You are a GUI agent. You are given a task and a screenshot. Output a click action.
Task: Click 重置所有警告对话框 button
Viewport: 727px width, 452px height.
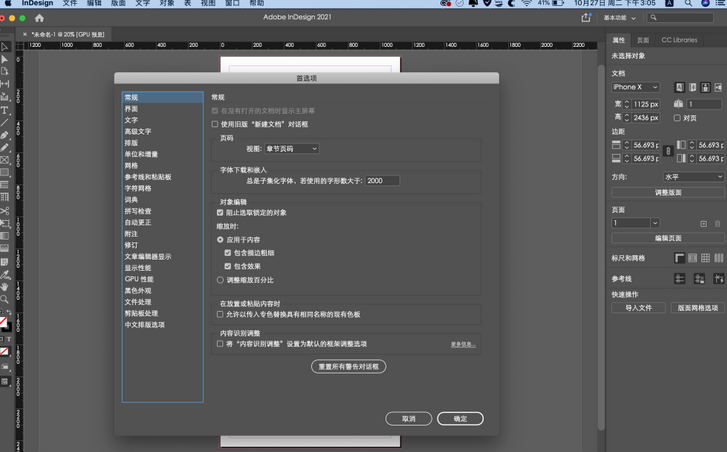click(349, 367)
